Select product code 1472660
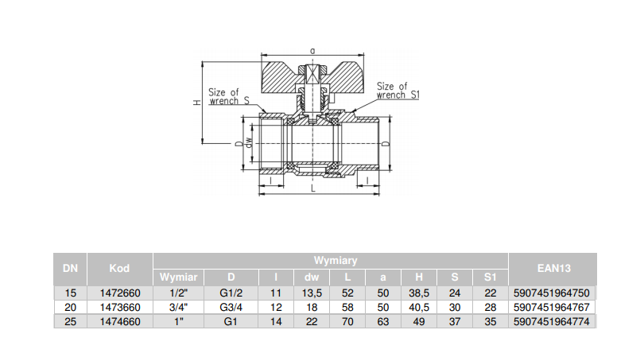The image size is (644, 357). pos(119,293)
